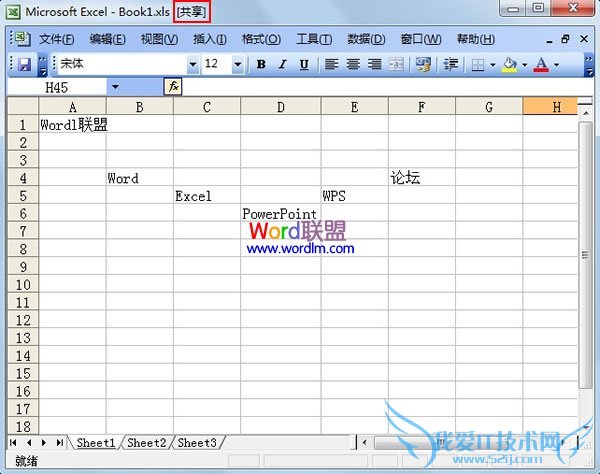Center cell text

point(353,64)
